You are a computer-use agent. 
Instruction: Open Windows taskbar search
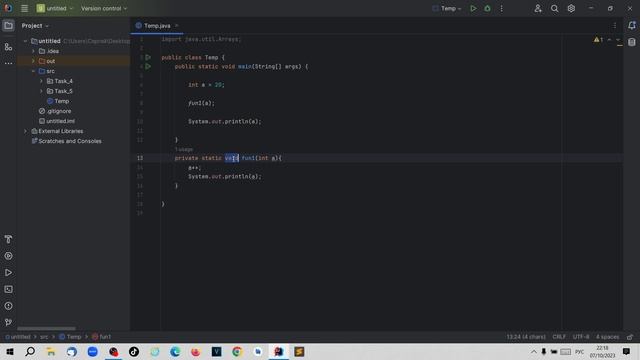pyautogui.click(x=30, y=352)
